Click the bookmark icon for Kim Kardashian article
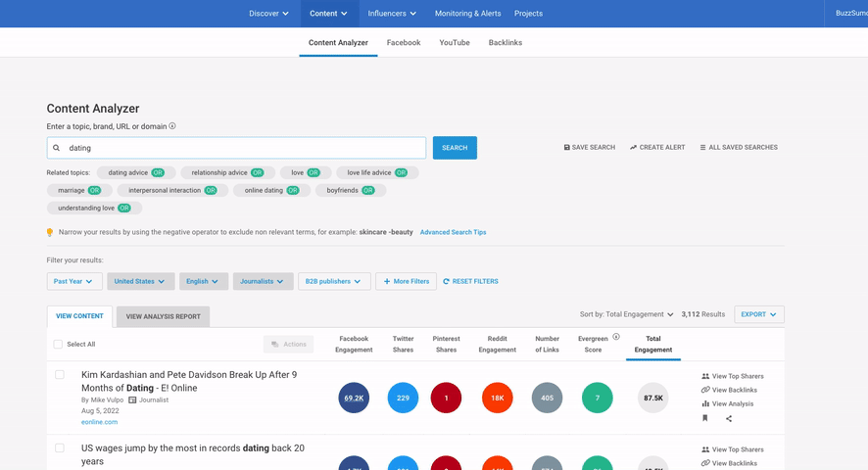The width and height of the screenshot is (868, 470). (704, 418)
